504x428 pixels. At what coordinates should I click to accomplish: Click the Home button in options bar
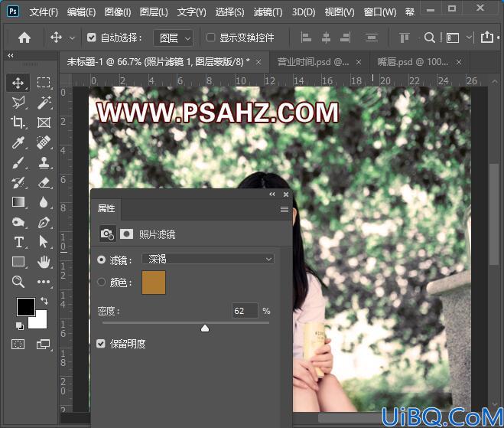point(24,38)
